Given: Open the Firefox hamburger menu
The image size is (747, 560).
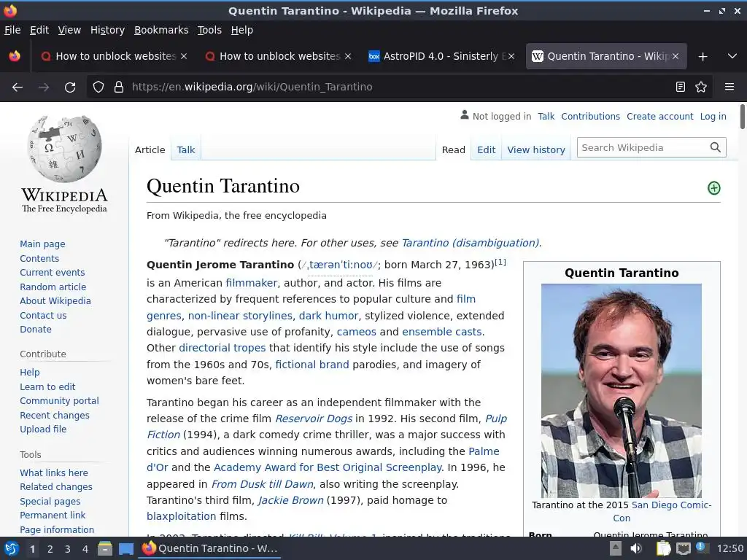Looking at the screenshot, I should point(729,87).
